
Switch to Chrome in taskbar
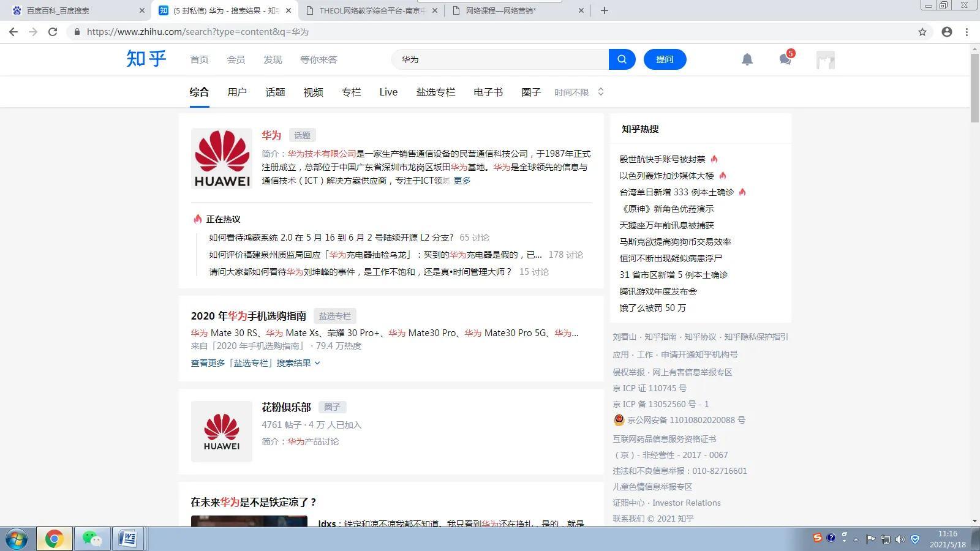click(x=54, y=539)
